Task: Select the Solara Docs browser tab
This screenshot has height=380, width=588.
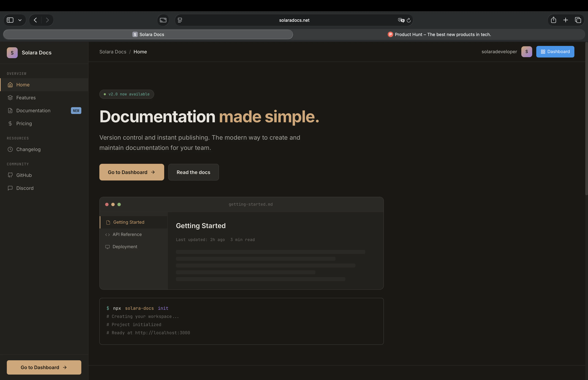Action: click(148, 34)
